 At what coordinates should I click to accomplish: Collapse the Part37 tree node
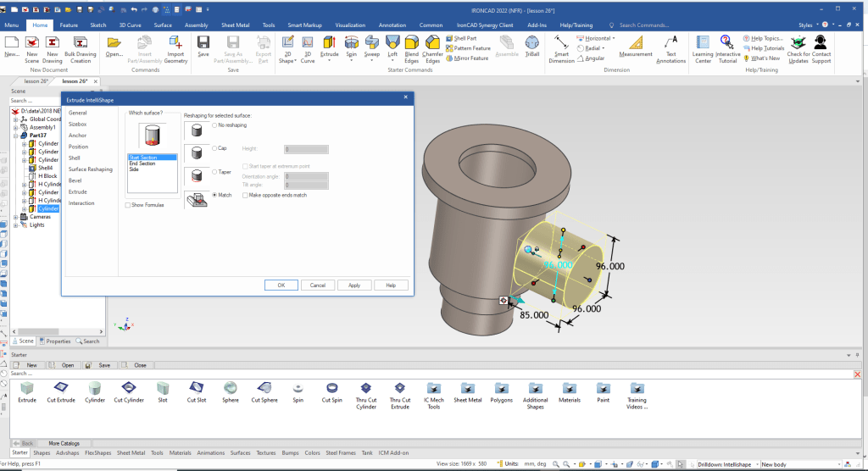15,136
